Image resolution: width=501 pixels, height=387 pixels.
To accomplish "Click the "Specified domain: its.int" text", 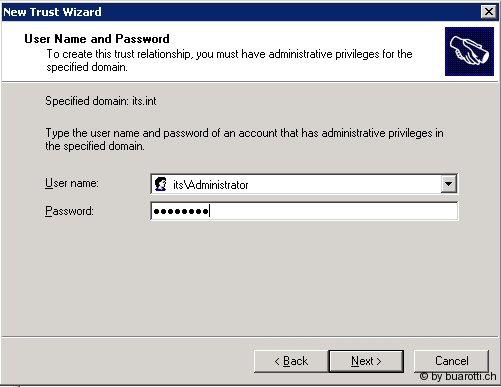I will tap(101, 101).
